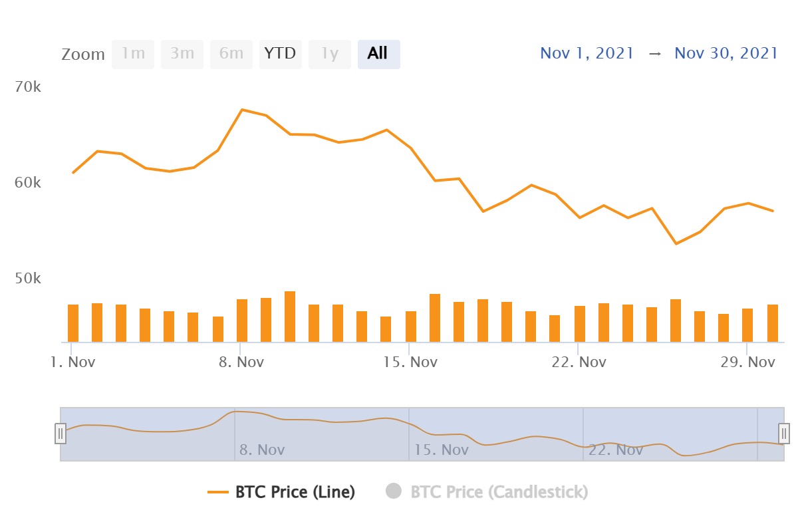Choose the 6m zoom option
The height and width of the screenshot is (532, 798).
click(231, 54)
